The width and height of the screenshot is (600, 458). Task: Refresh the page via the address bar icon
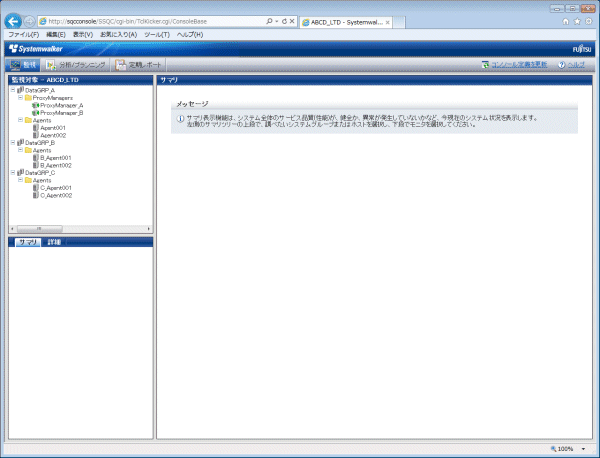coord(284,21)
